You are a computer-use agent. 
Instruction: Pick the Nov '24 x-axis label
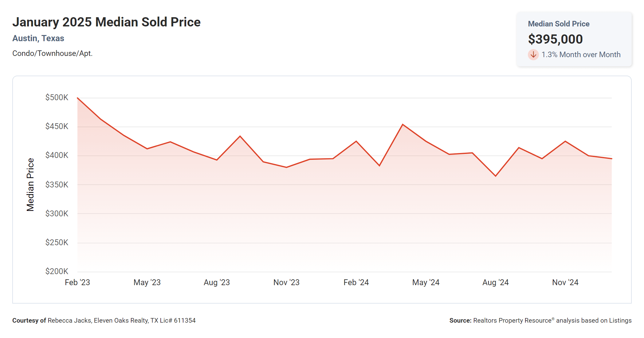click(x=565, y=282)
